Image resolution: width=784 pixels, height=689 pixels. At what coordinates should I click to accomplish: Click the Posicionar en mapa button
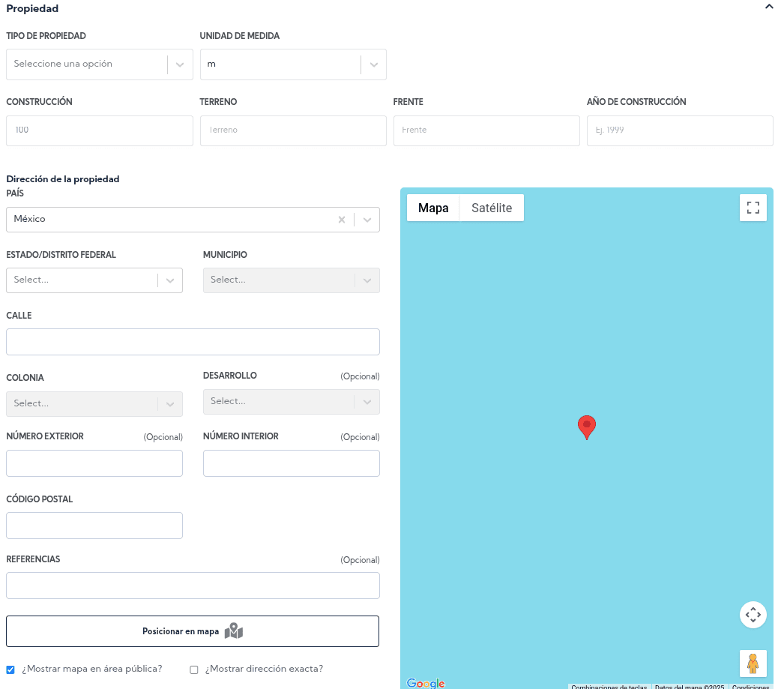[x=193, y=631]
